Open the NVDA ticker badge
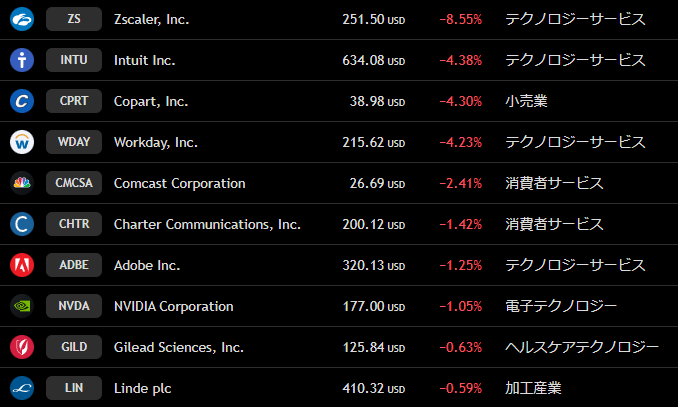 (74, 306)
